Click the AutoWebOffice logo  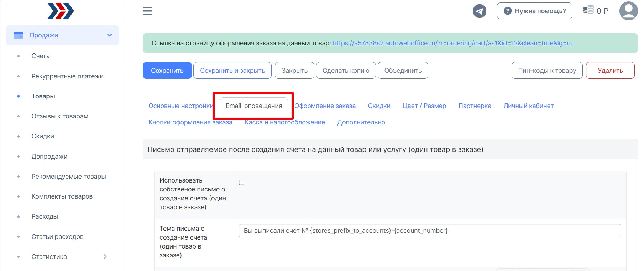pos(61,11)
